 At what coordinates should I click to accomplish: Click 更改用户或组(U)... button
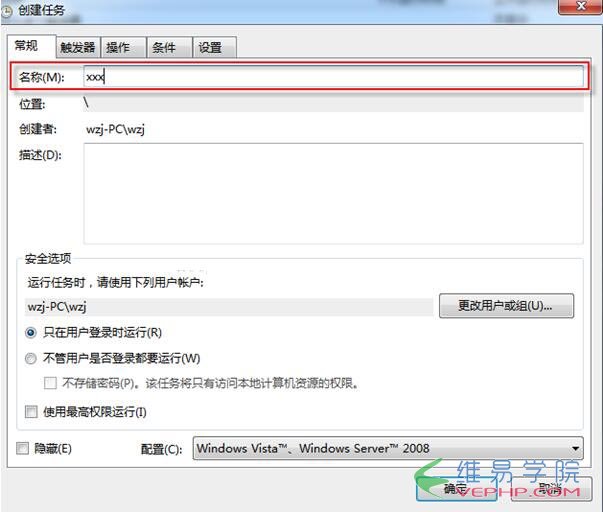coord(506,306)
